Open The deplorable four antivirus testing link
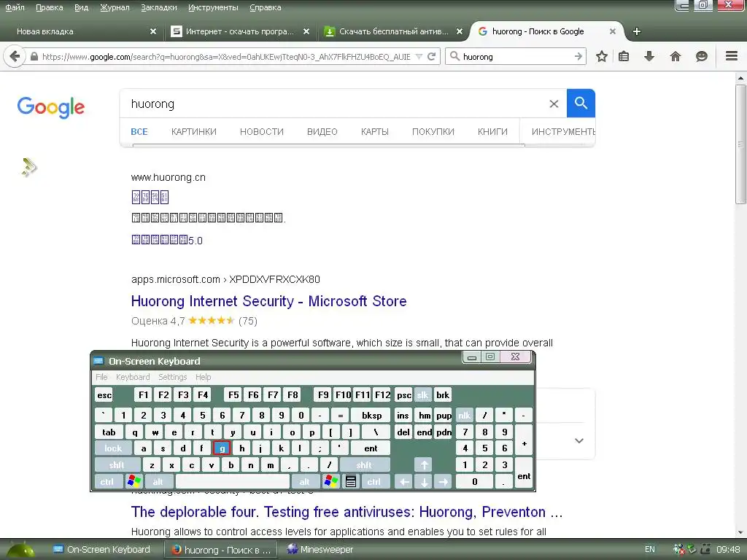Viewport: 747px width, 560px height. click(347, 512)
